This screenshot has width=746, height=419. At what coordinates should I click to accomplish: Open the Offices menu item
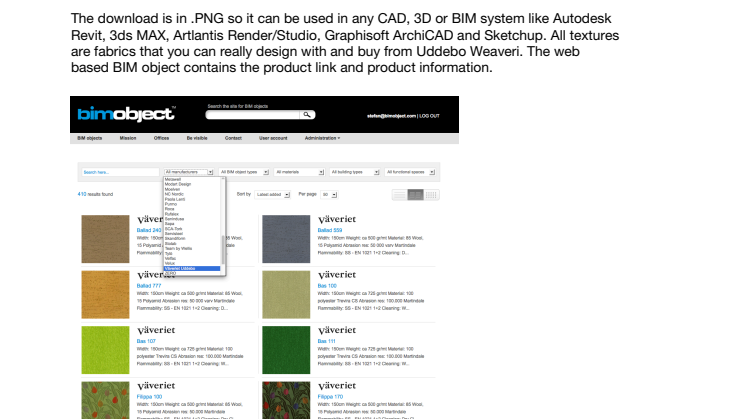[x=161, y=138]
